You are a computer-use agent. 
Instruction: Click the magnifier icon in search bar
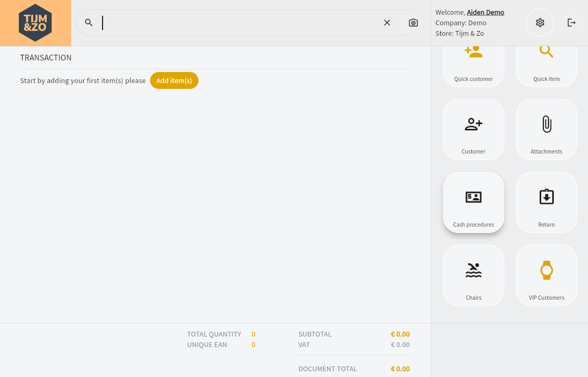point(89,23)
